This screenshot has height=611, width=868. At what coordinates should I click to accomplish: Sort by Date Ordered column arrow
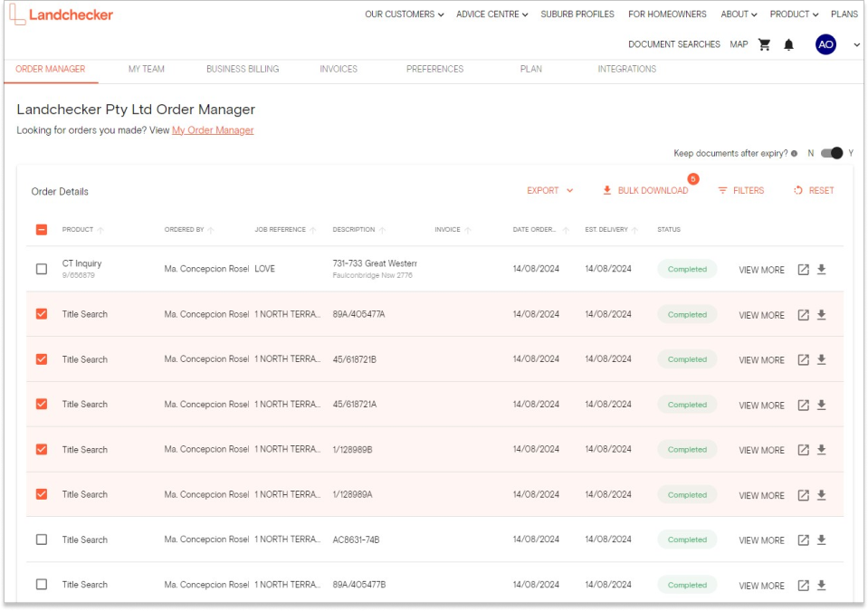pos(566,230)
